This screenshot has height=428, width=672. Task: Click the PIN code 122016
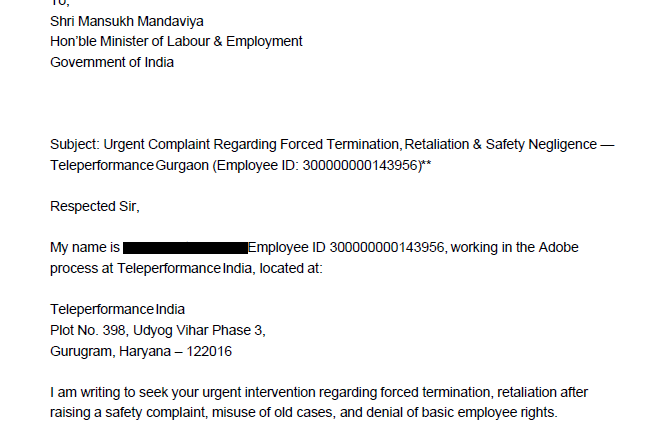208,352
